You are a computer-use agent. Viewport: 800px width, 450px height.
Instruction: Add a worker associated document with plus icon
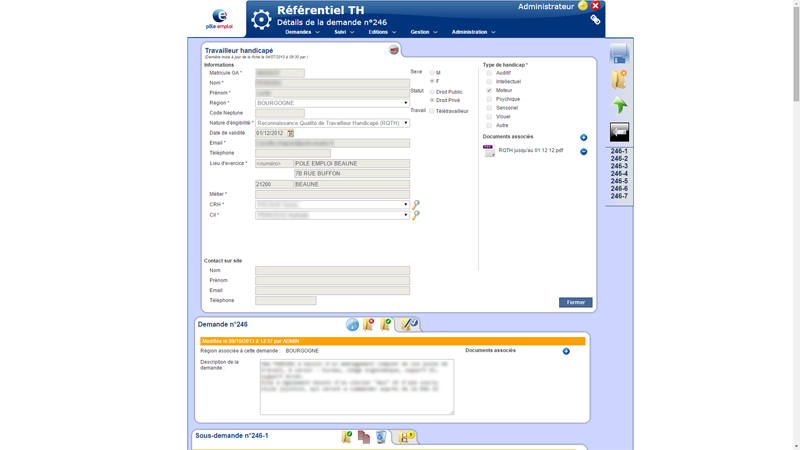[583, 138]
